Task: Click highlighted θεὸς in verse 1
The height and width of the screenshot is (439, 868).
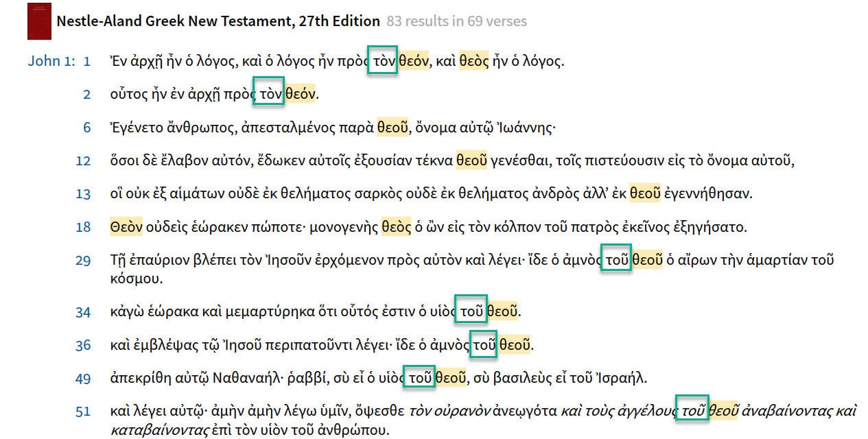Action: coord(474,61)
